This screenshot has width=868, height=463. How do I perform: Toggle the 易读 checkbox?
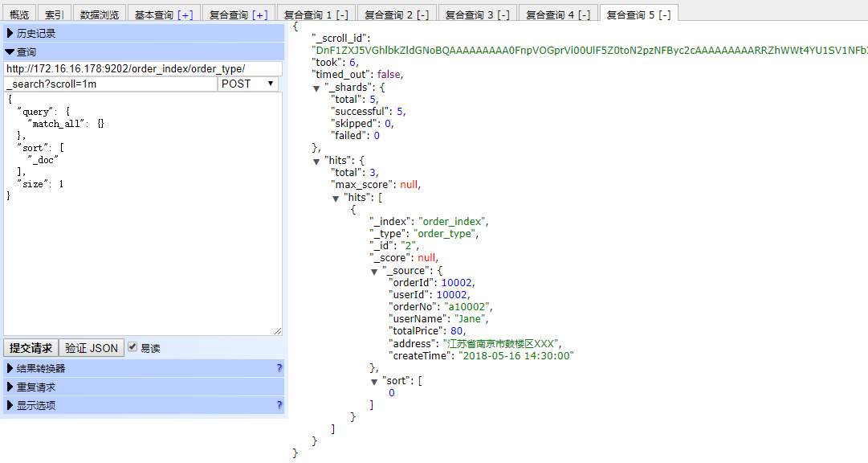click(x=132, y=347)
